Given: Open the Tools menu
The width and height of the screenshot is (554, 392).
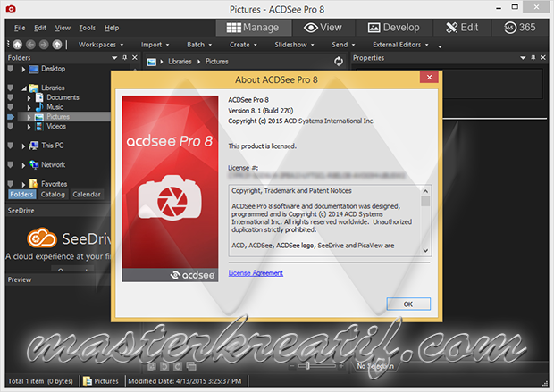Looking at the screenshot, I should (87, 28).
